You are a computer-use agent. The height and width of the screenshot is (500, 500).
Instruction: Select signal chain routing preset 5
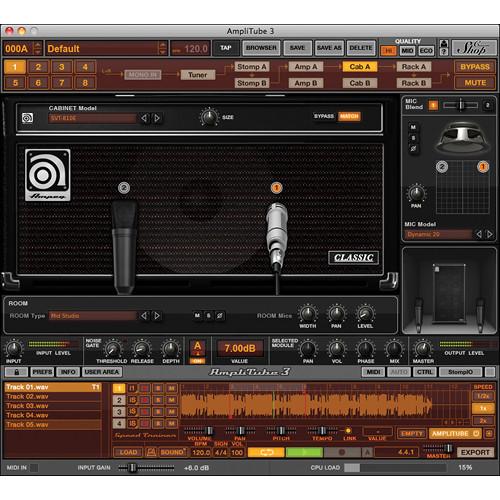tap(15, 83)
